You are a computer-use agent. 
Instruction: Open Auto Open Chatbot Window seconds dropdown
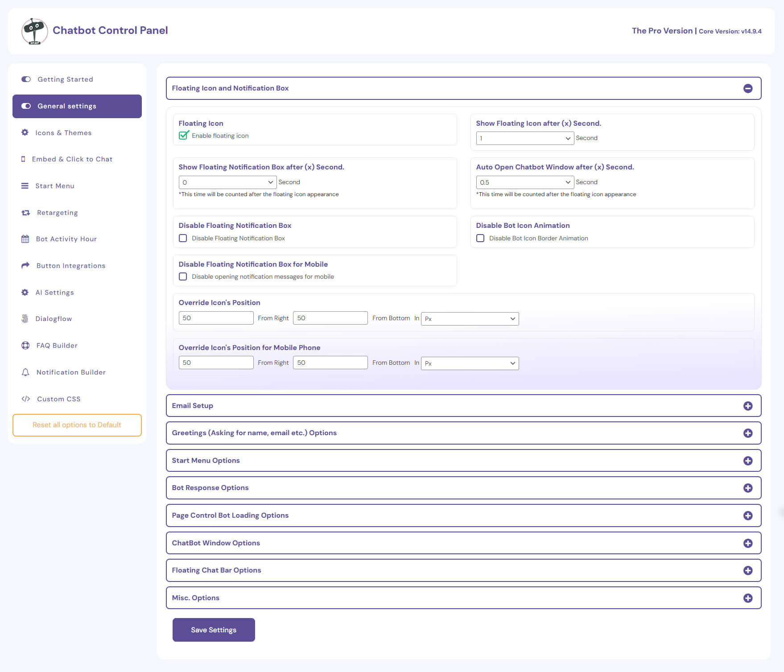[525, 182]
